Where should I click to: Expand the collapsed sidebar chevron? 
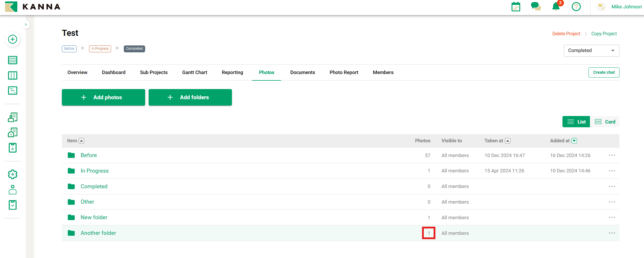(x=26, y=25)
